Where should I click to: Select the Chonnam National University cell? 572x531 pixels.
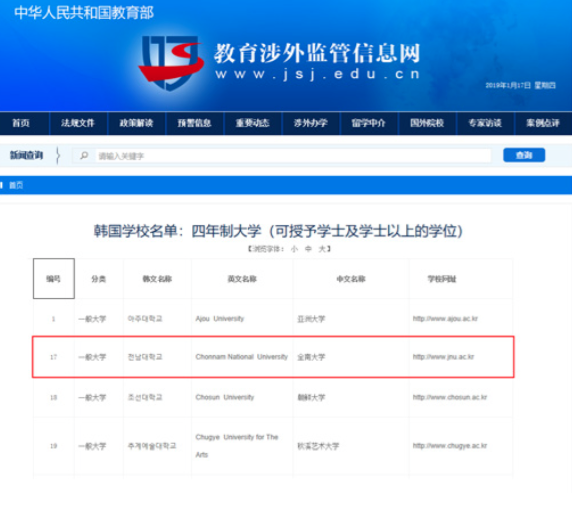[241, 357]
